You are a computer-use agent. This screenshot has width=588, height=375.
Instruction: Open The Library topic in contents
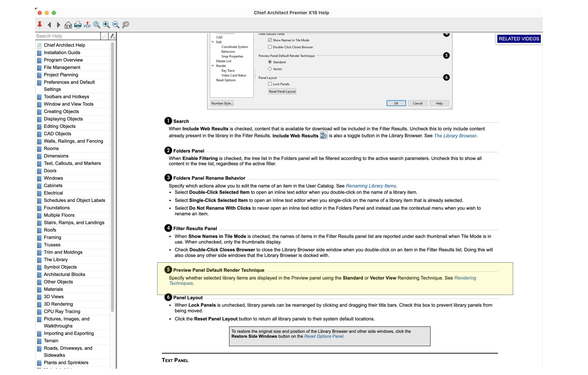56,260
